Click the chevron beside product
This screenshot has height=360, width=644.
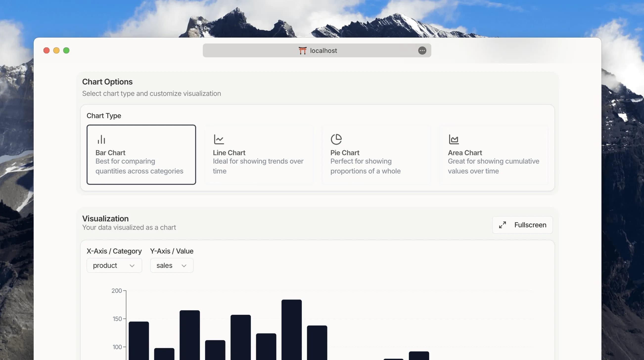[x=132, y=266]
